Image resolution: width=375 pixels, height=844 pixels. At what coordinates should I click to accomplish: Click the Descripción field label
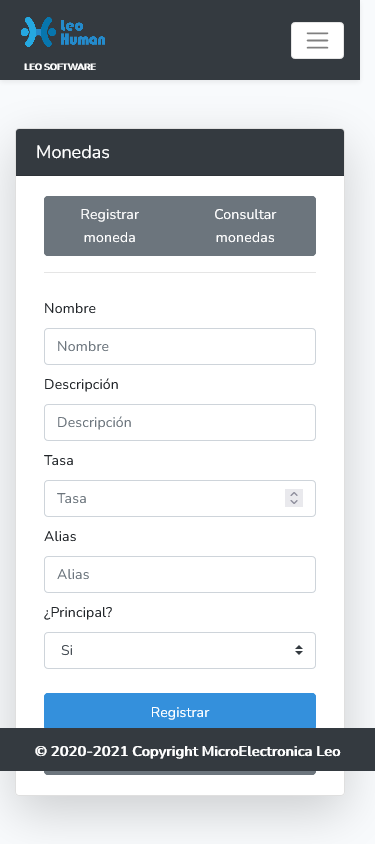pos(81,384)
